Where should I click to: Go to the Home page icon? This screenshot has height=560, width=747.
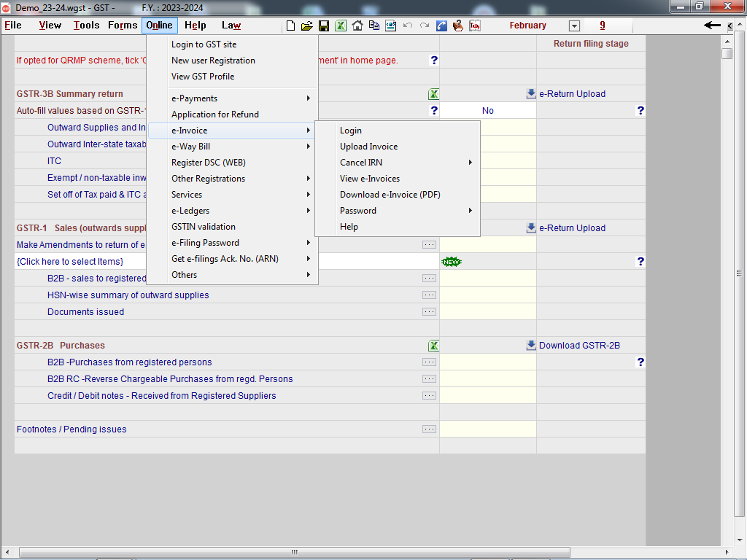coord(357,26)
